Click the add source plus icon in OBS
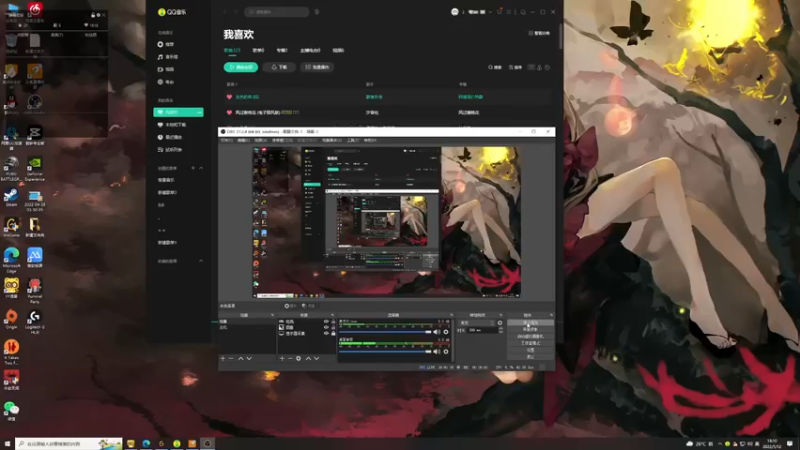 coord(282,359)
